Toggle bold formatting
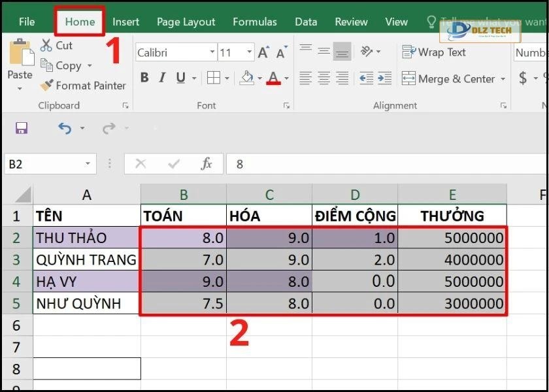Viewport: 549px width, 392px height. coord(144,77)
